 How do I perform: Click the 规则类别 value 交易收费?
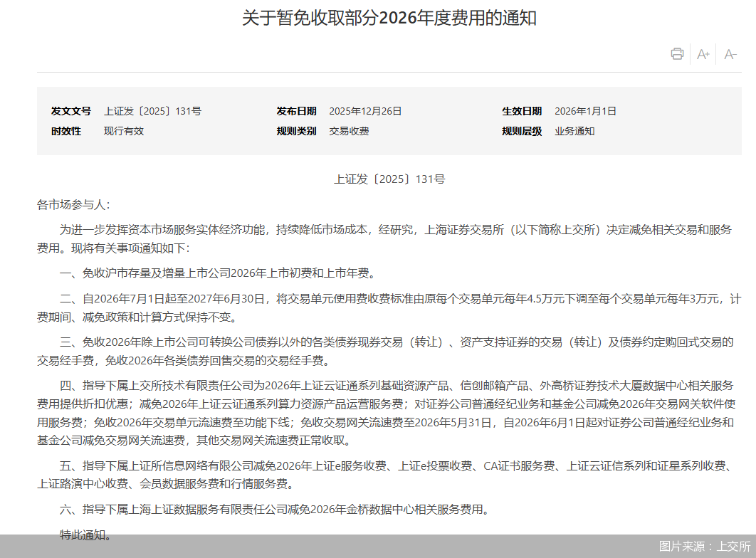pos(348,131)
